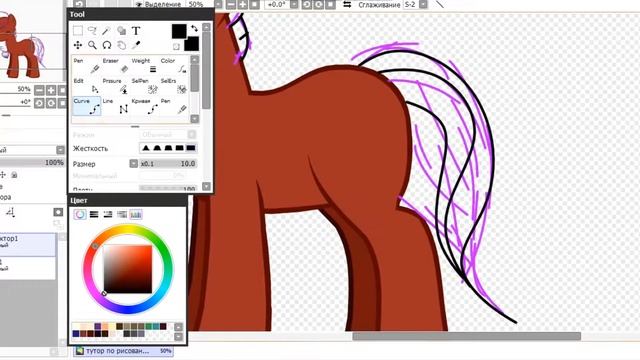Choose the Color vector tool
The height and width of the screenshot is (360, 640).
tap(174, 65)
